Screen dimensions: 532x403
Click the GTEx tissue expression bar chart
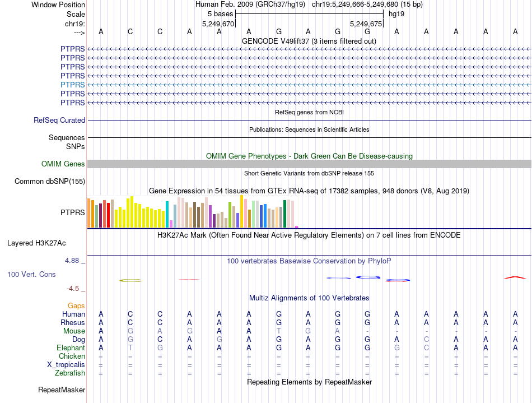(x=193, y=211)
